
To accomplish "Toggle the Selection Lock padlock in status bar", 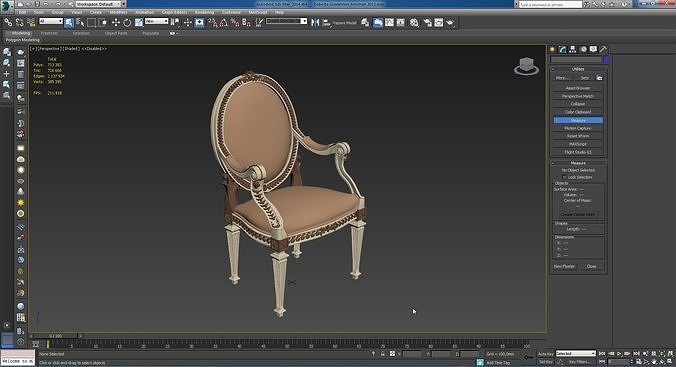I will [x=382, y=354].
